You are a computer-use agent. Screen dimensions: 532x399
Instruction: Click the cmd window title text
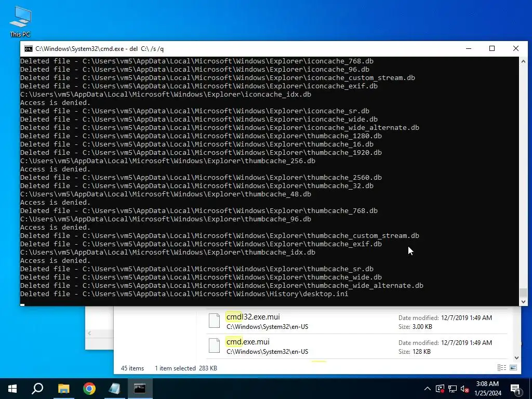[x=99, y=49]
